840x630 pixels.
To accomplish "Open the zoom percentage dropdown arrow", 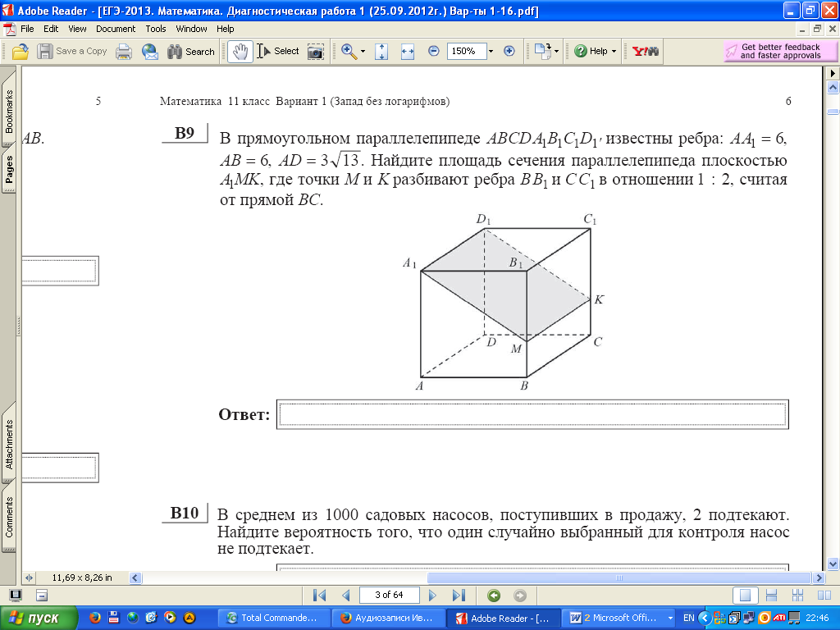I will coord(491,52).
